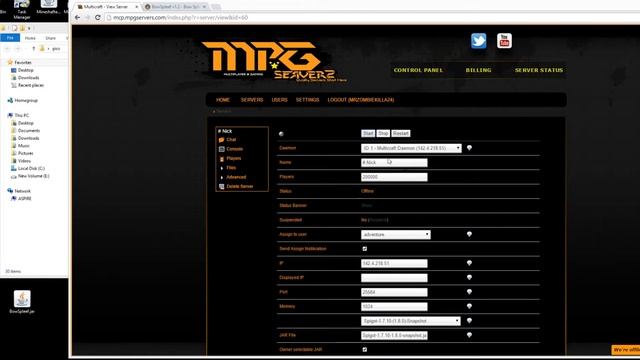Open the Daemon dropdown
This screenshot has height=360, width=640.
click(x=411, y=148)
